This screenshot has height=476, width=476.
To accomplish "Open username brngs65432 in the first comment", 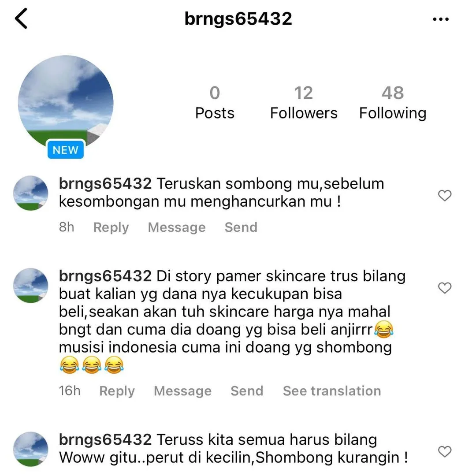I will [x=105, y=184].
